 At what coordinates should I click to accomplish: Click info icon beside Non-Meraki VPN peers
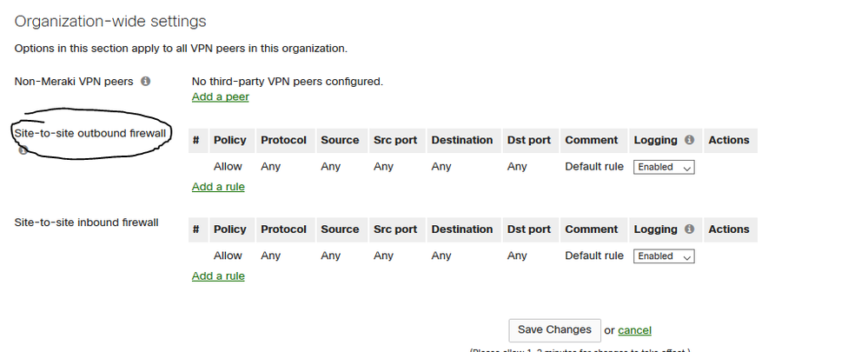pyautogui.click(x=145, y=82)
